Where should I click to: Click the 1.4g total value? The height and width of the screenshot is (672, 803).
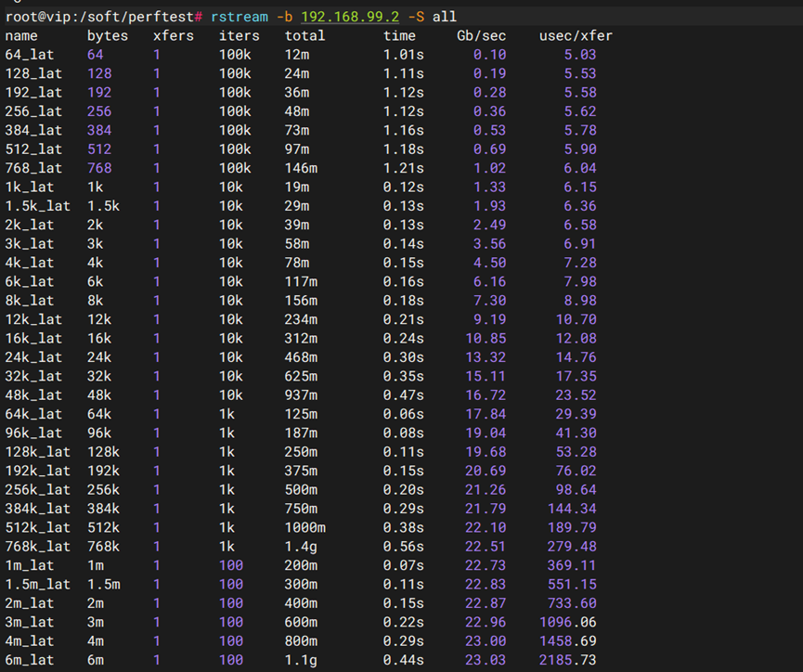click(x=301, y=547)
